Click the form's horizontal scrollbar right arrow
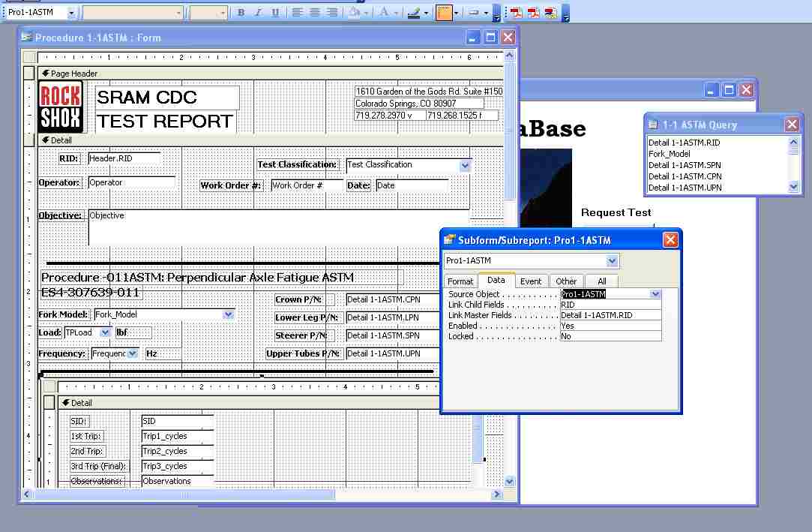 497,494
